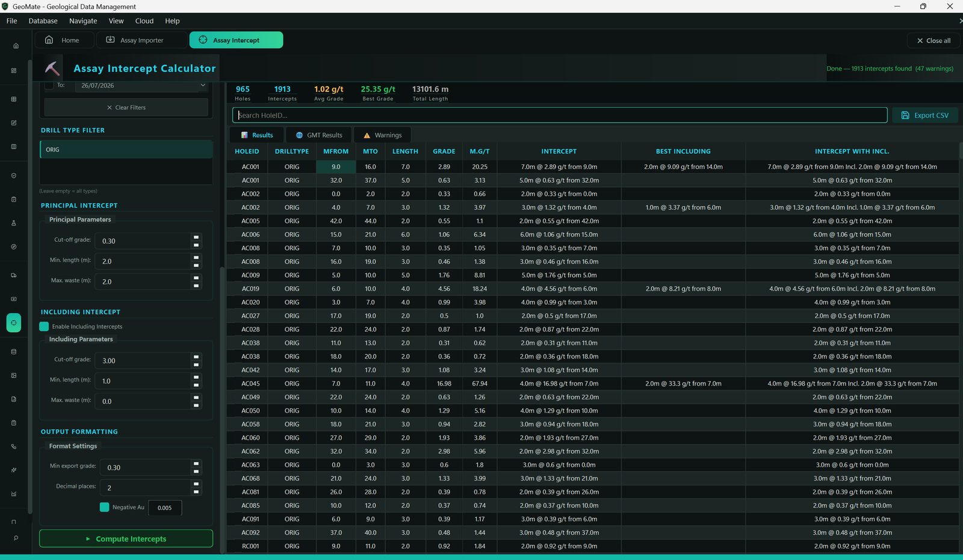Open the edit pencil sidebar icon
963x560 pixels.
click(14, 123)
